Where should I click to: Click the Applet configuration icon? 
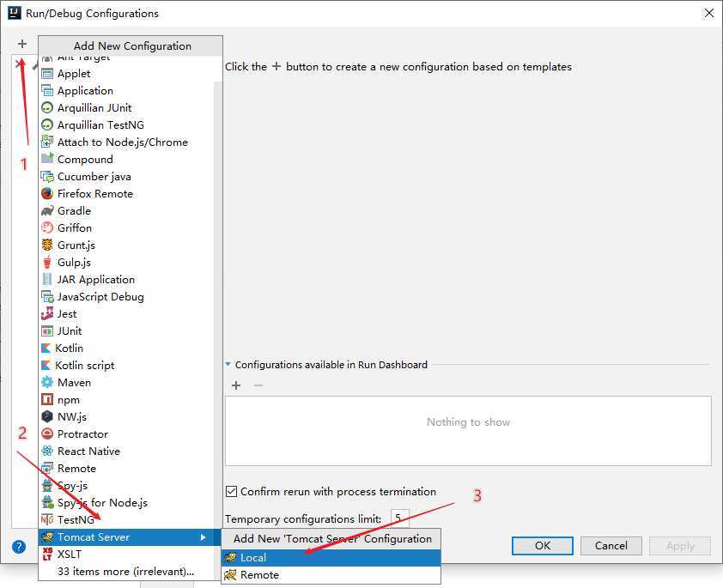47,74
